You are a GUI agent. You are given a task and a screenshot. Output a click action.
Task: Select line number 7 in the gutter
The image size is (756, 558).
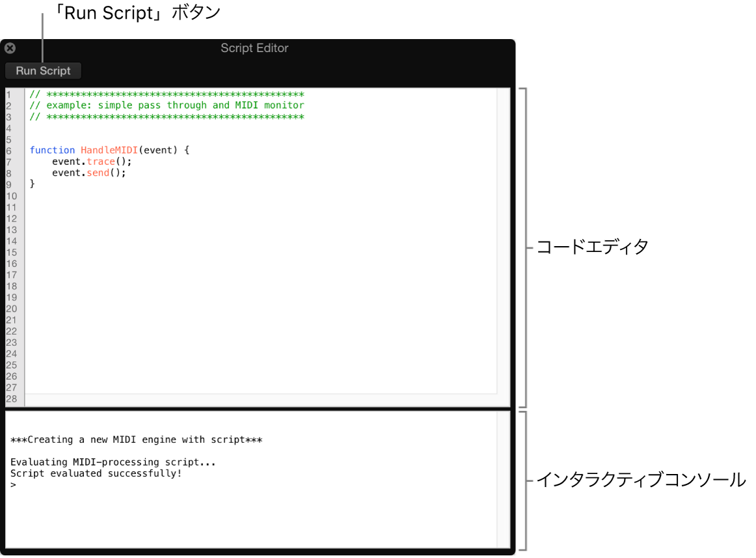[12, 161]
